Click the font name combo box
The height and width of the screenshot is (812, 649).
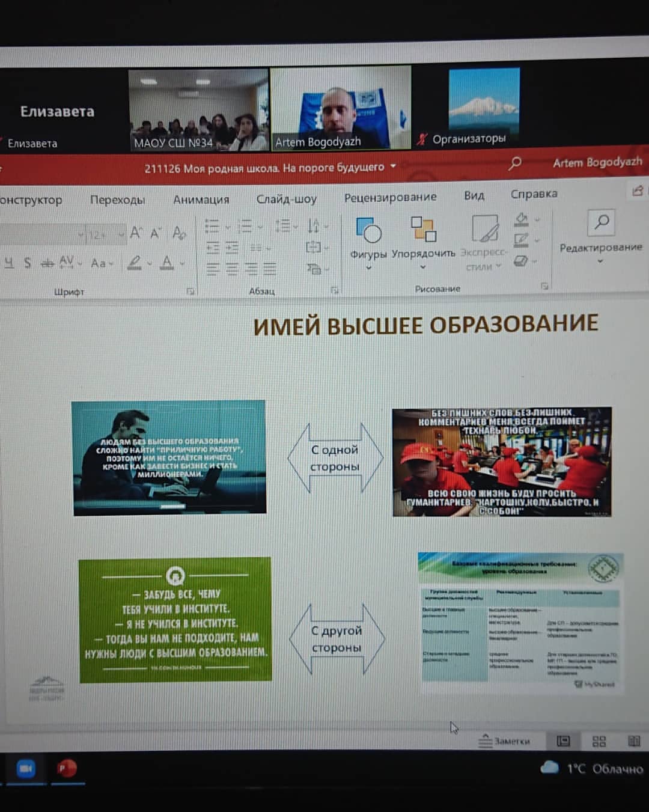point(41,234)
